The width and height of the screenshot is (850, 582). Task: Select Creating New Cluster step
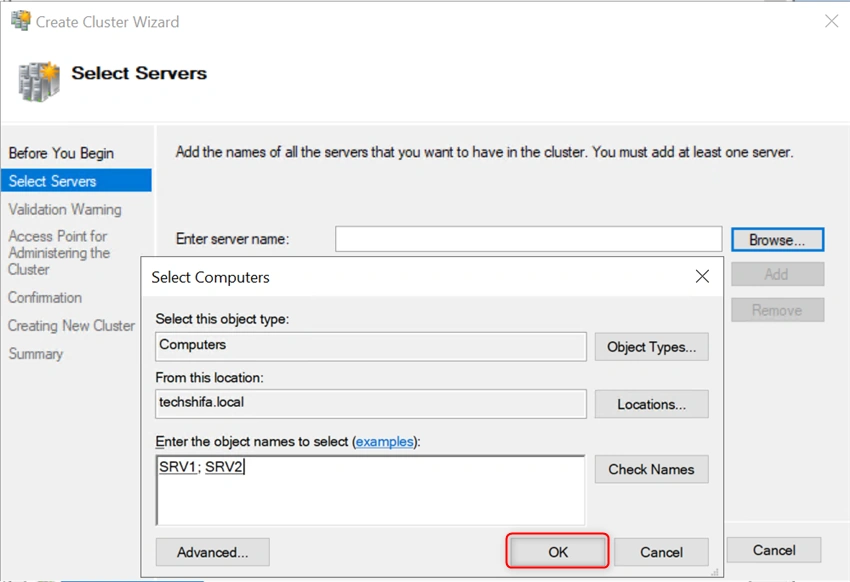tap(71, 326)
